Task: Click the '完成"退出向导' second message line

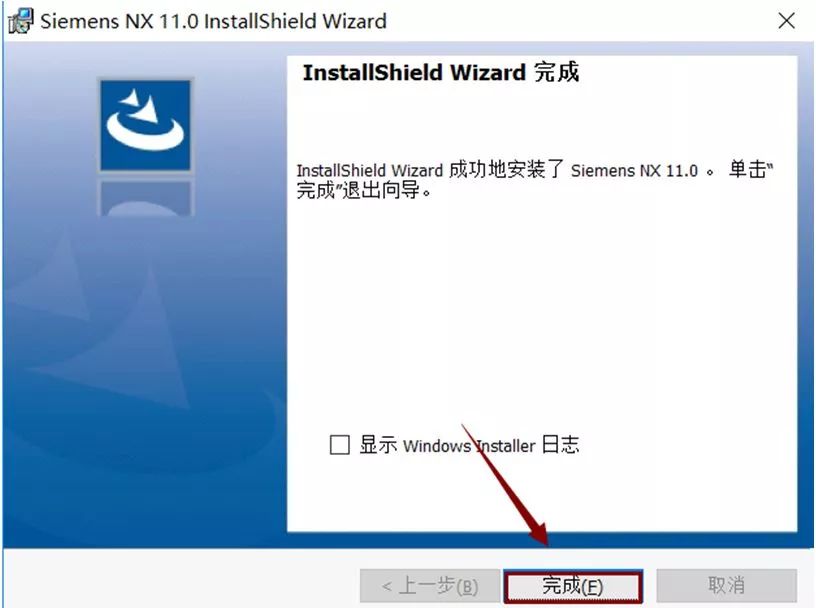Action: click(x=364, y=191)
